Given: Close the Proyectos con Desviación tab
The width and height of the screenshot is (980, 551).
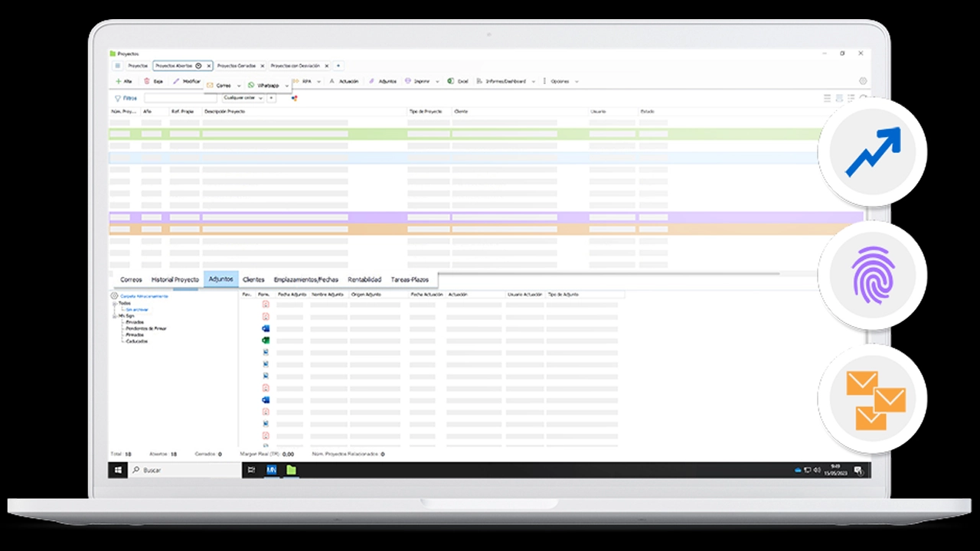Looking at the screenshot, I should click(327, 66).
